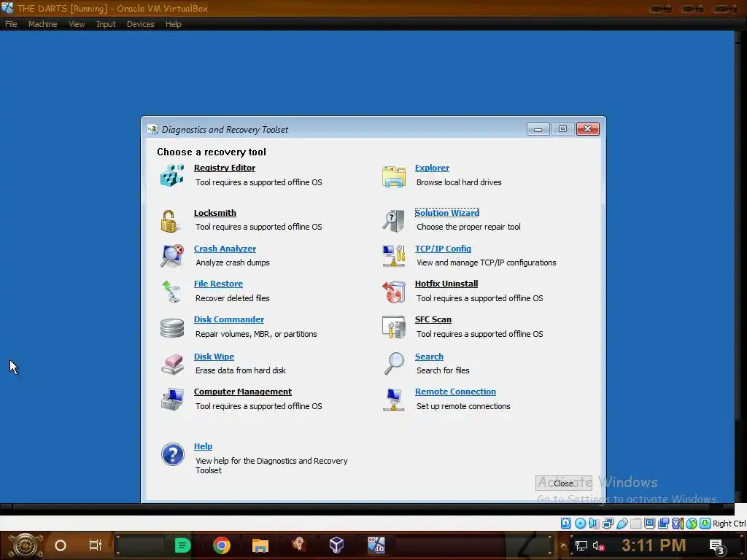Open the Disk Wipe link
747x560 pixels.
[x=214, y=357]
